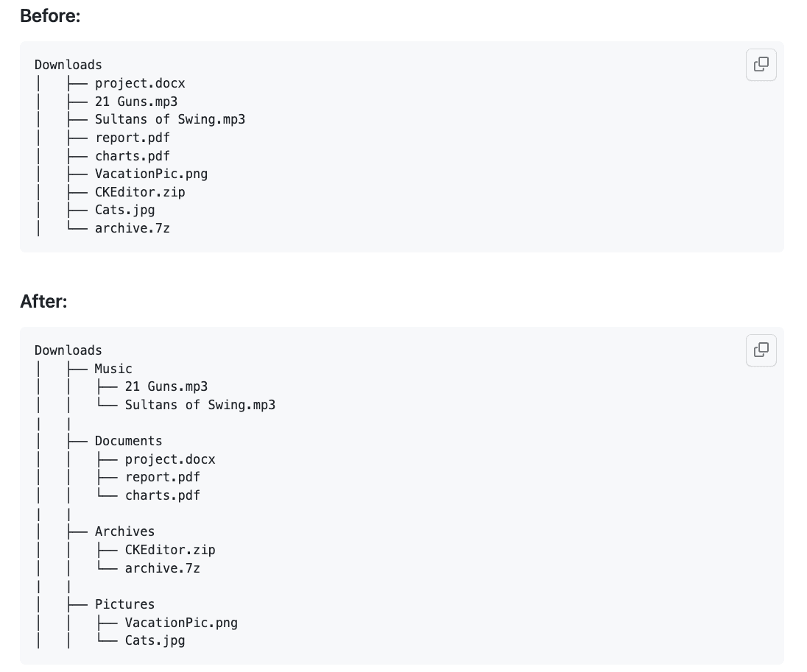The height and width of the screenshot is (672, 807).
Task: Select project.docx in the Before listing
Action: coord(140,83)
